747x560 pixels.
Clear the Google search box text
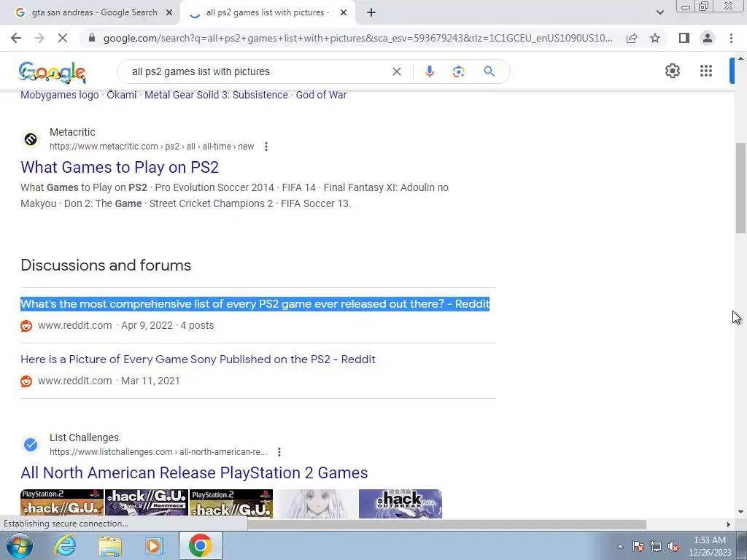396,71
